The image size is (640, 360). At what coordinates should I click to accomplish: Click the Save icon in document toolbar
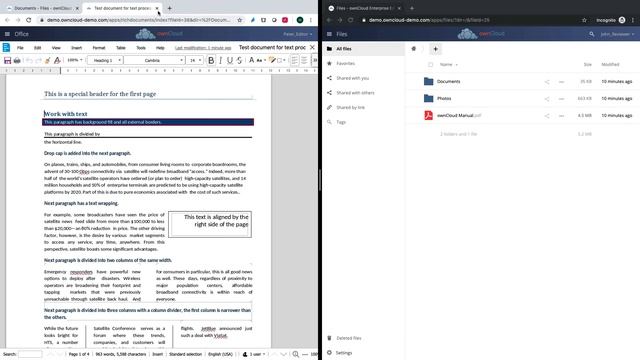tap(7, 60)
